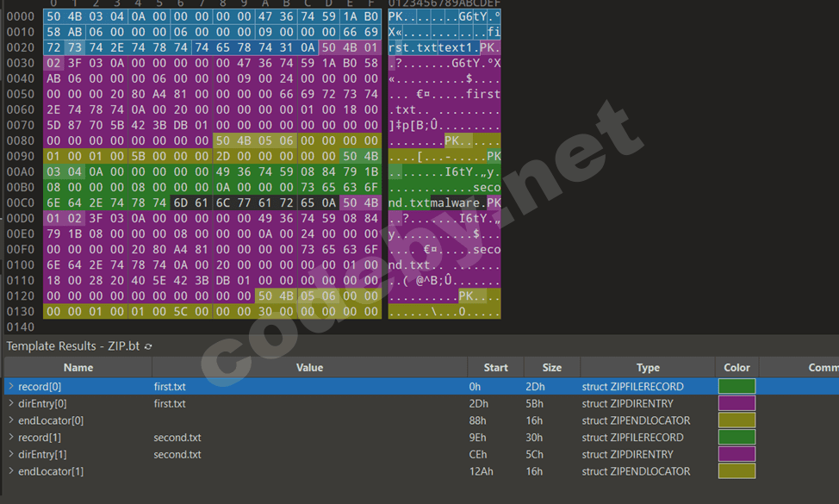Click the green color swatch of record[0]

click(736, 386)
